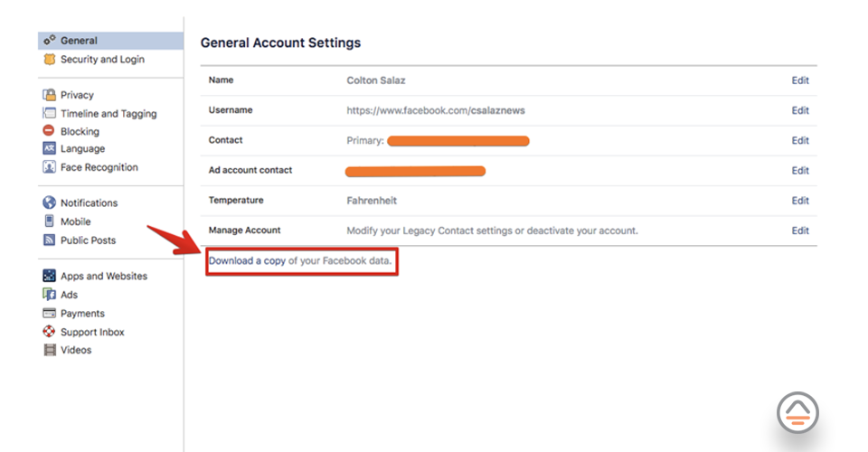The height and width of the screenshot is (452, 868).
Task: Open Public Posts settings
Action: pyautogui.click(x=88, y=240)
